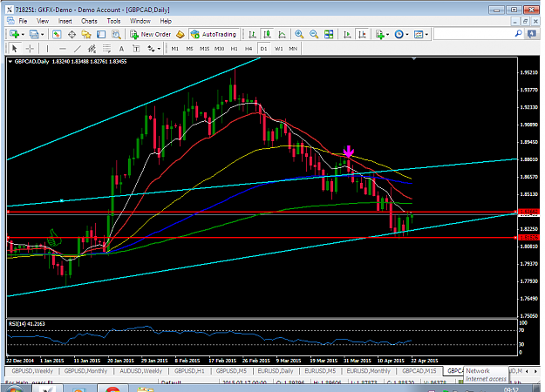Switch to the EURUSD,Daily chart tab
Screen dimensions: 545x392
coord(276,371)
